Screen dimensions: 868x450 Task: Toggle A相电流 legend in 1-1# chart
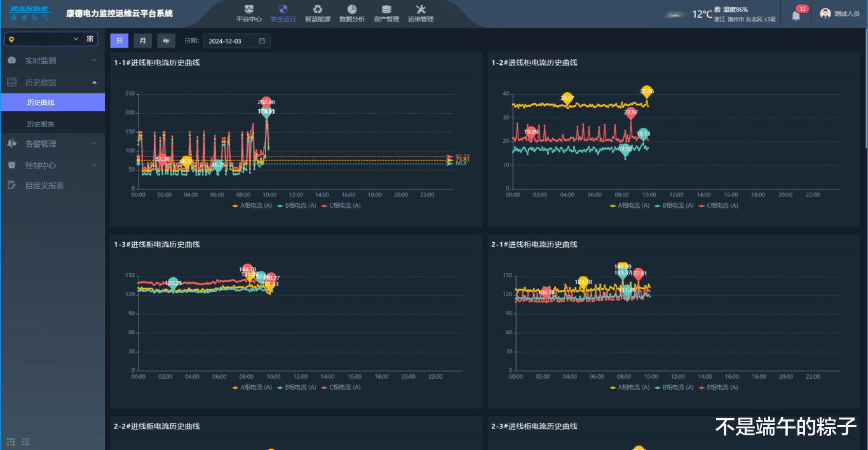(x=252, y=205)
